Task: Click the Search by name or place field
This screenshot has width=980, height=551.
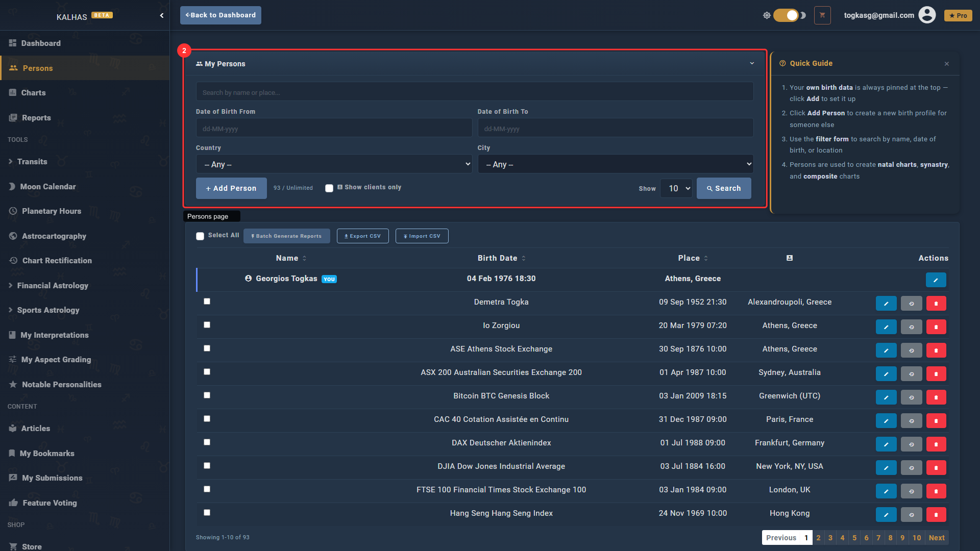Action: tap(474, 92)
